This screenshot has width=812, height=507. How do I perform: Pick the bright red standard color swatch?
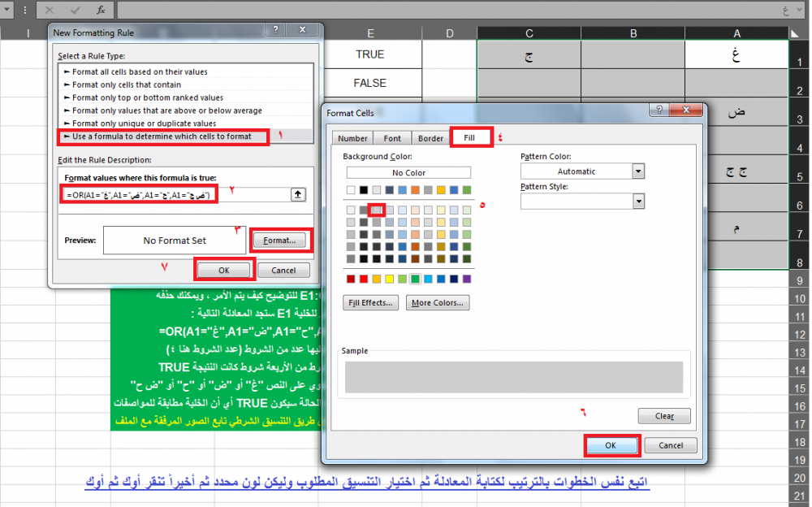tap(364, 279)
